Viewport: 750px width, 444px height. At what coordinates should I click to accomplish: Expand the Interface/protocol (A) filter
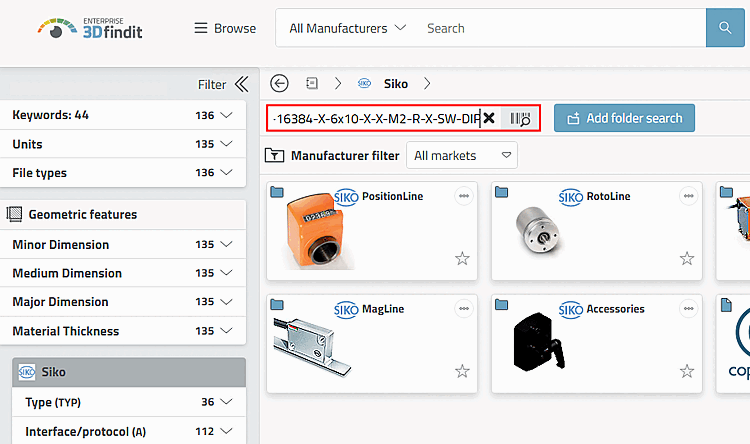tap(129, 431)
